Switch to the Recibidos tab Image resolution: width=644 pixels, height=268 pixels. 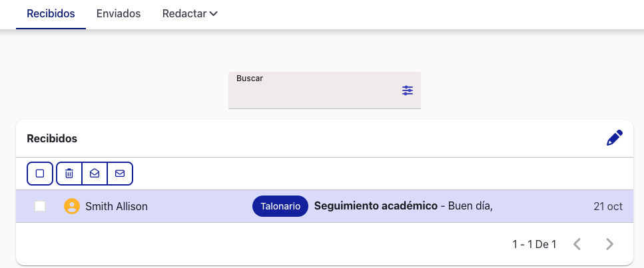pyautogui.click(x=51, y=14)
